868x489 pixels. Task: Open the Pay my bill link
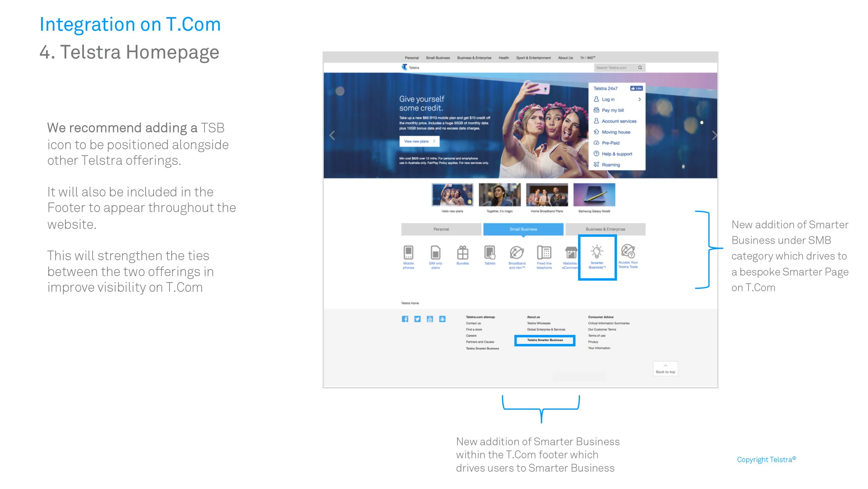[612, 110]
